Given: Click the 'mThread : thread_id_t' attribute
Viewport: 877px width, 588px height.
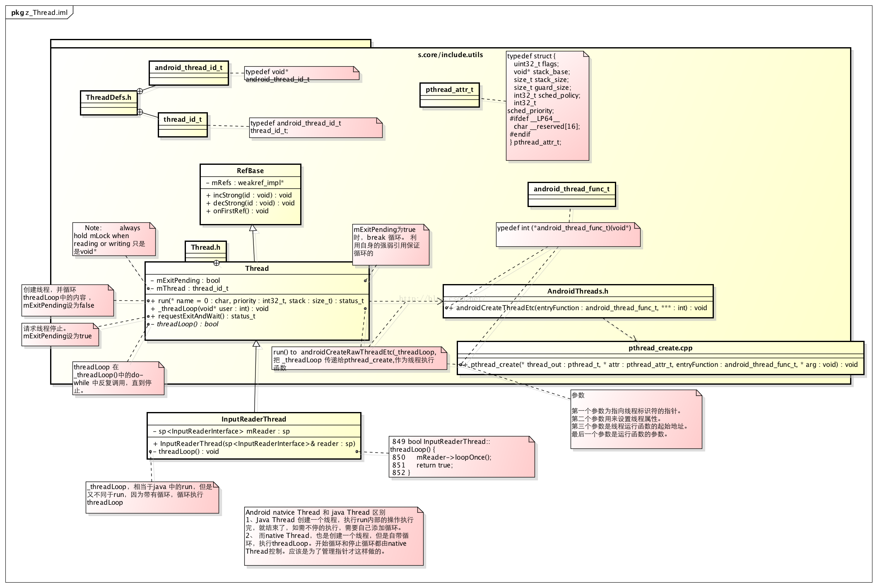Looking at the screenshot, I should point(189,288).
